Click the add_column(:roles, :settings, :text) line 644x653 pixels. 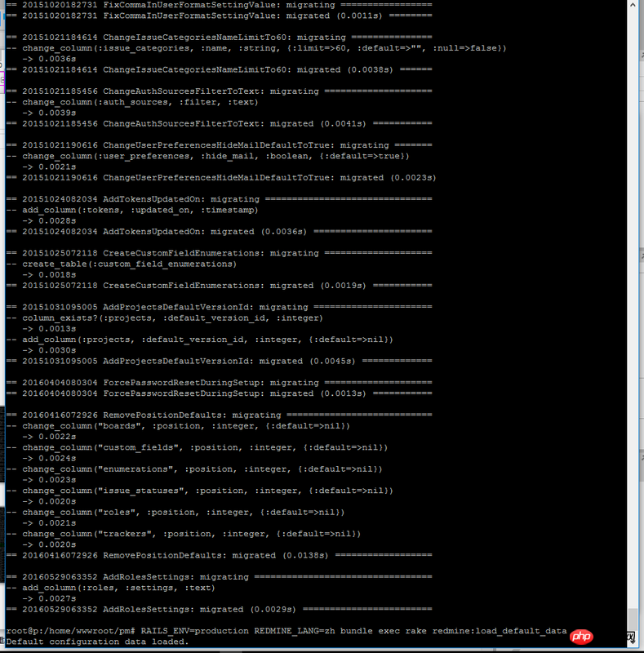[111, 588]
